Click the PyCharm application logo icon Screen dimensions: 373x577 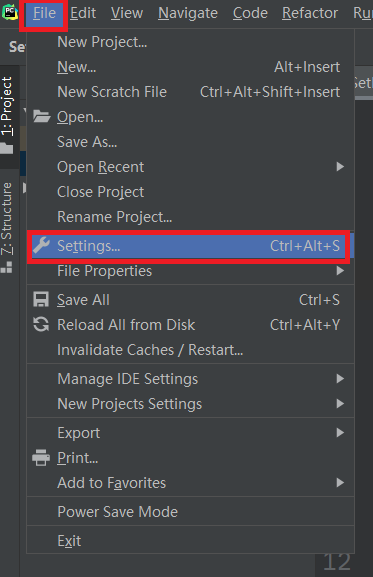click(10, 13)
